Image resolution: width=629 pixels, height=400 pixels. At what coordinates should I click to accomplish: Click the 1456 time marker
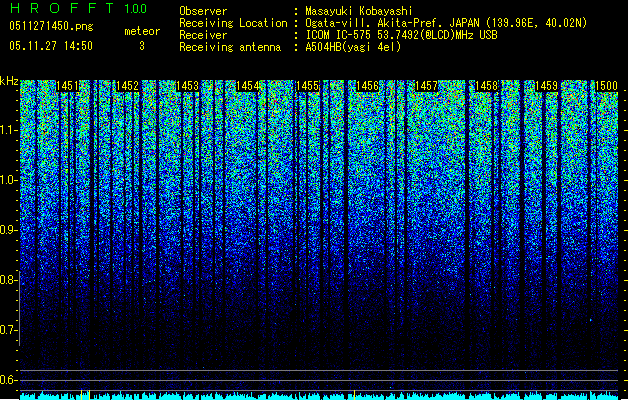coord(367,86)
